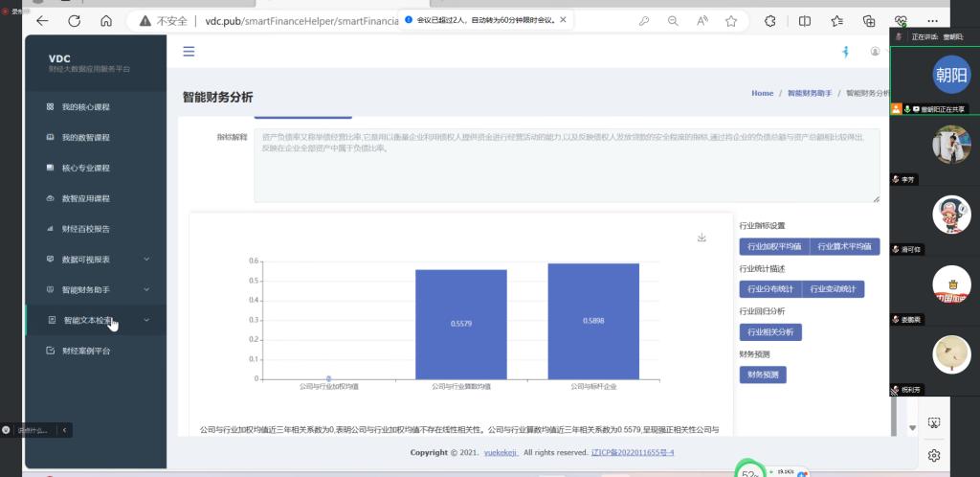Click inside the 指标解释 text area

pos(566,163)
